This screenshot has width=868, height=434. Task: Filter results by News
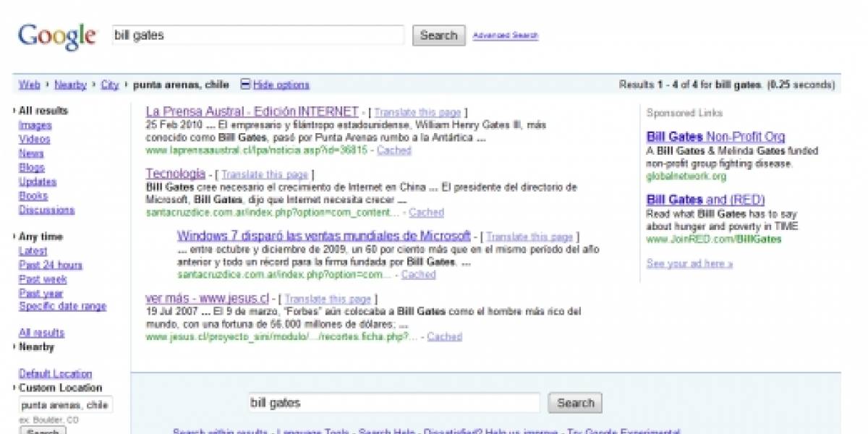pyautogui.click(x=31, y=153)
